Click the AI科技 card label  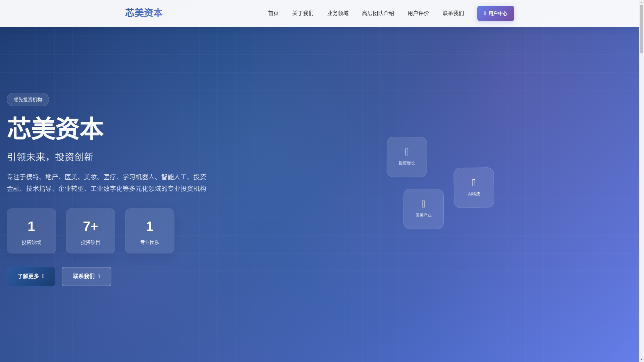[474, 194]
